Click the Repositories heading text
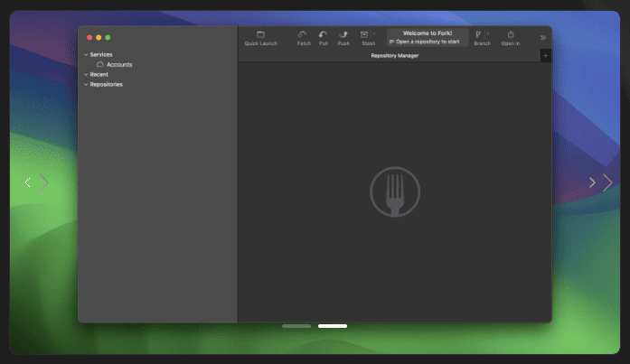Screen dimensions: 630x364 (x=107, y=85)
